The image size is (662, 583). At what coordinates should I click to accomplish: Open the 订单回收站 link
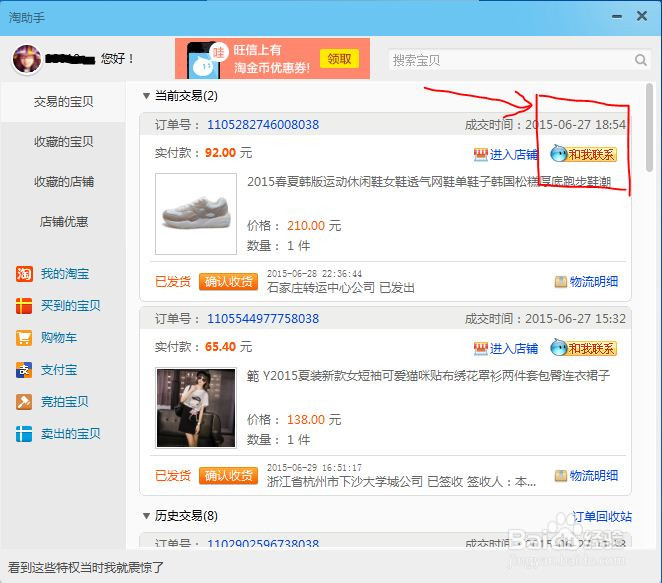click(x=602, y=516)
